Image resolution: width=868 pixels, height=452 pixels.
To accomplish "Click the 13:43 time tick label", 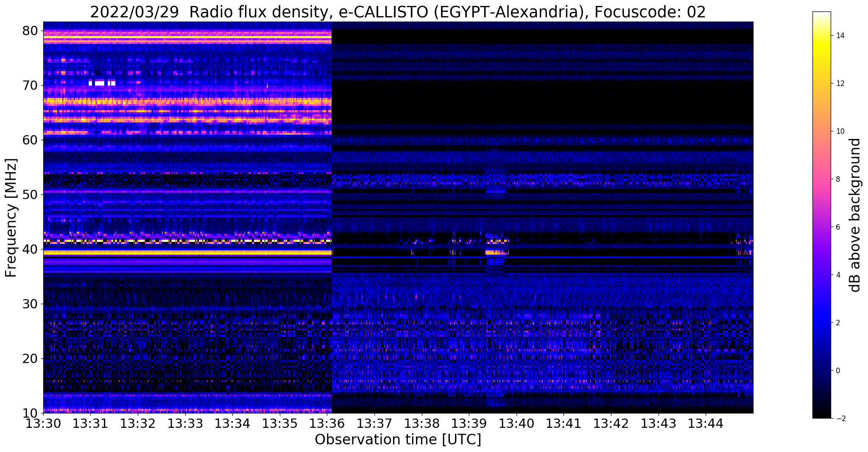I will tap(659, 423).
